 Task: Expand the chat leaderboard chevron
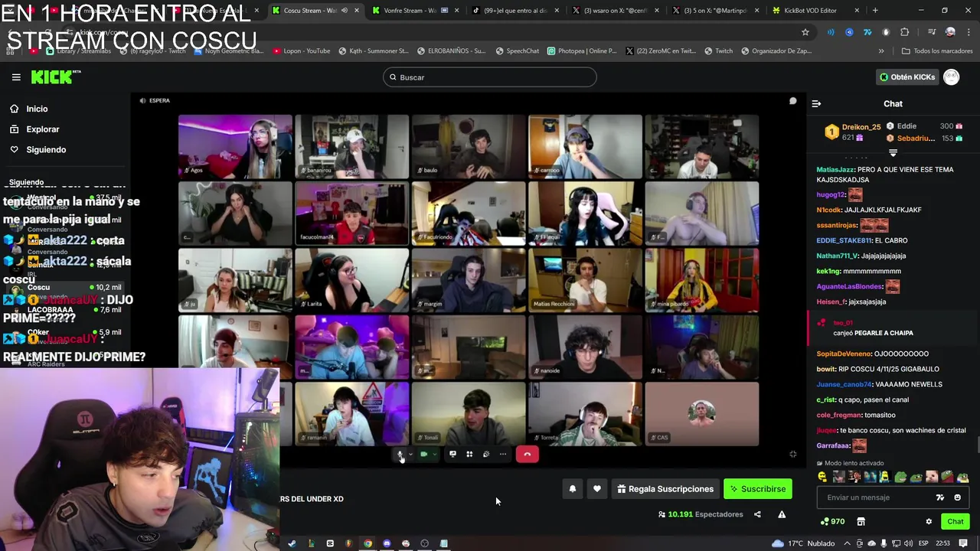click(893, 153)
